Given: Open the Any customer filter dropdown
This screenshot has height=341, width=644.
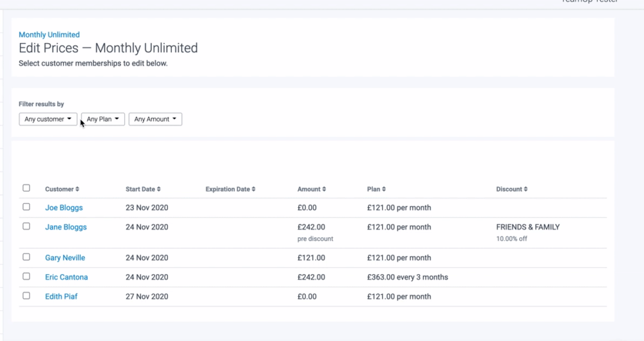Looking at the screenshot, I should tap(48, 119).
